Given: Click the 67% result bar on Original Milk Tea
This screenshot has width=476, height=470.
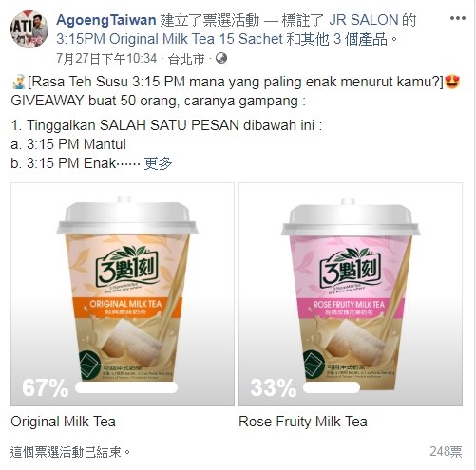Looking at the screenshot, I should pos(126,387).
